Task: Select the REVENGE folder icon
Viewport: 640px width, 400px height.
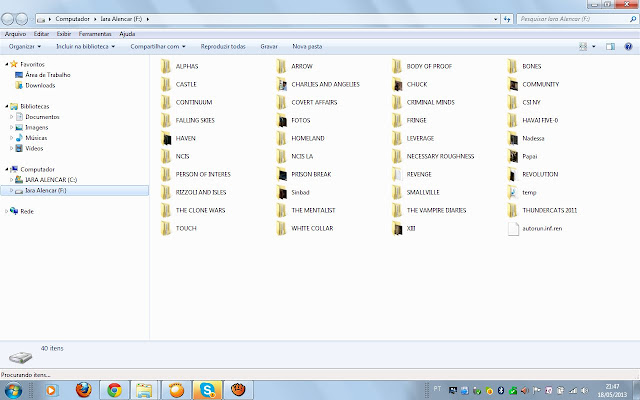Action: [397, 174]
